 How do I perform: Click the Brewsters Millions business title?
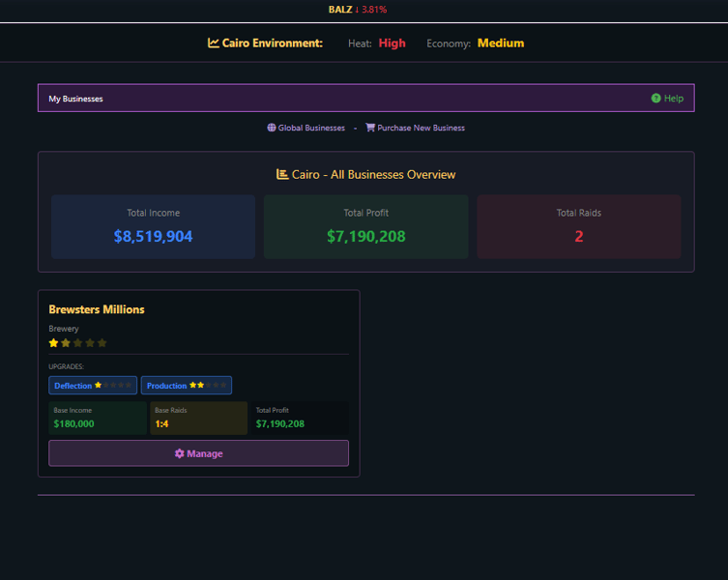point(97,309)
